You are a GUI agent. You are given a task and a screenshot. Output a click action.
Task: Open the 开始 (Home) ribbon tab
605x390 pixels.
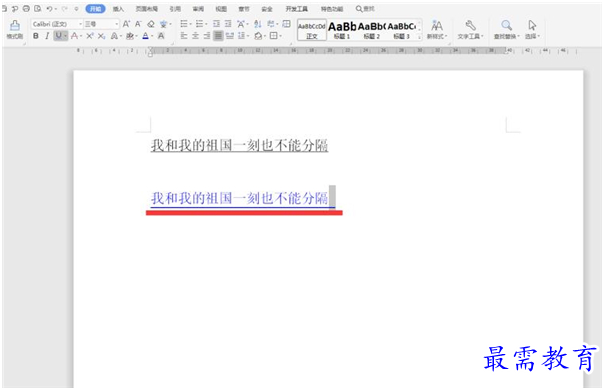[95, 8]
